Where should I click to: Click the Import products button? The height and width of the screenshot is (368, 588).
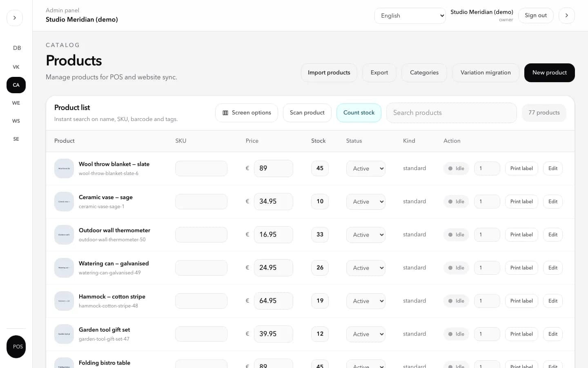(329, 73)
